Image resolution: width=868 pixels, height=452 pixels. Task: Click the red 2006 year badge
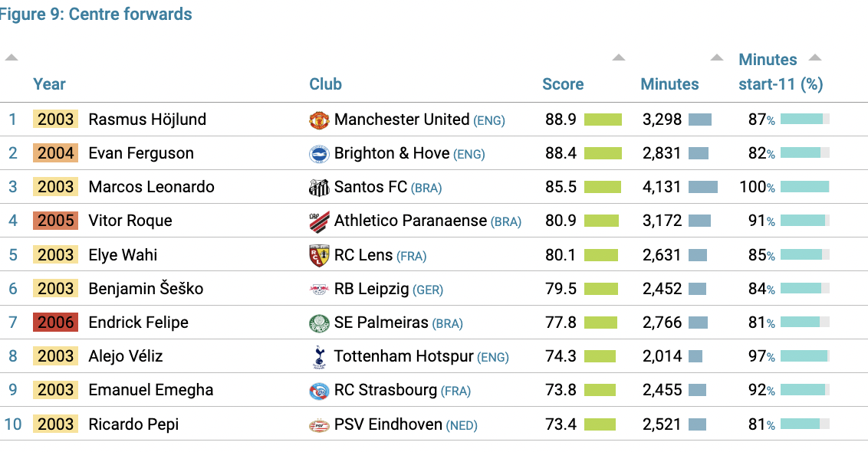[x=55, y=323]
